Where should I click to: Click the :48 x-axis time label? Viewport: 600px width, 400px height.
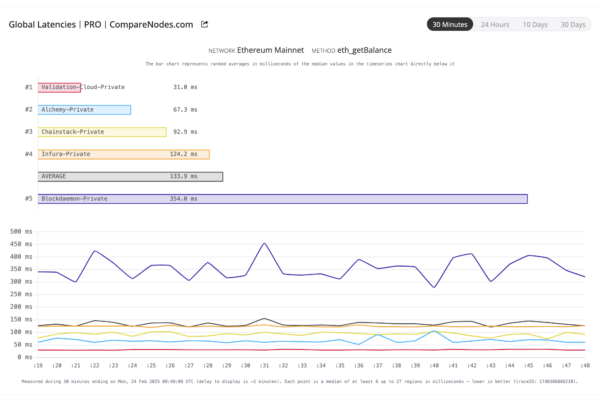coord(585,366)
